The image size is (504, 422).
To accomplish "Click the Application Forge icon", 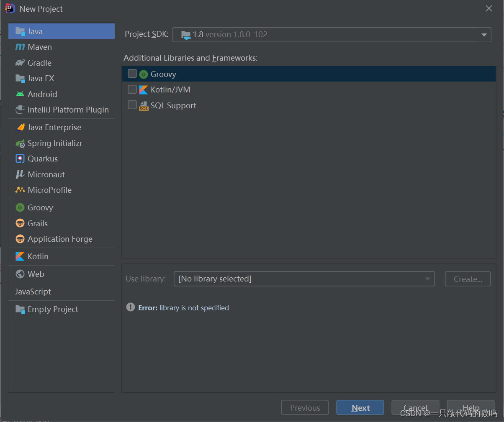I will tap(20, 239).
